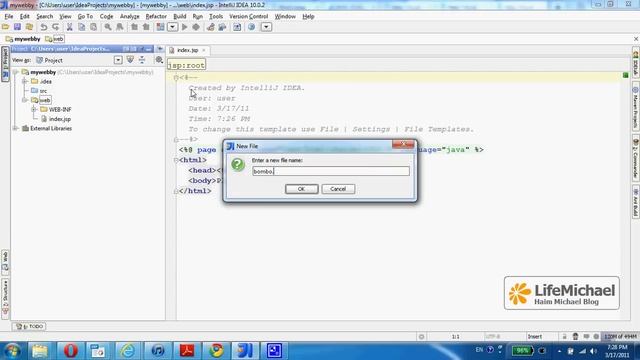Click the new file name input field
The height and width of the screenshot is (360, 640).
331,171
